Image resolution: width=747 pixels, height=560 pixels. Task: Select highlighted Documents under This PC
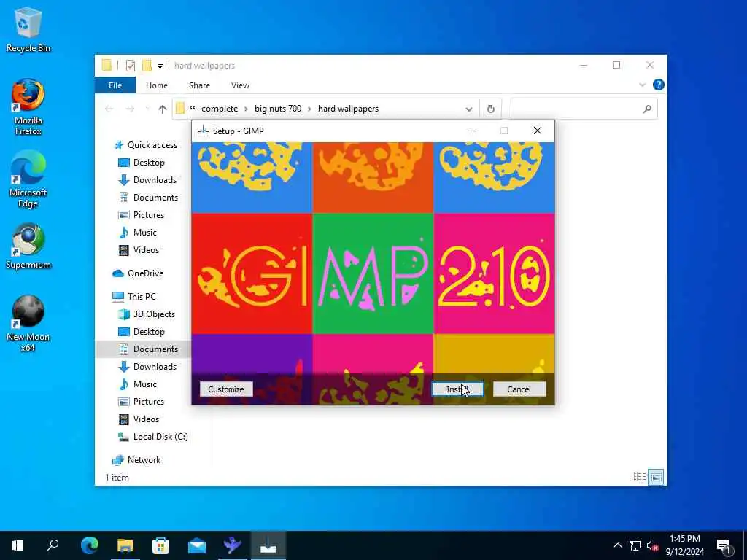148,349
